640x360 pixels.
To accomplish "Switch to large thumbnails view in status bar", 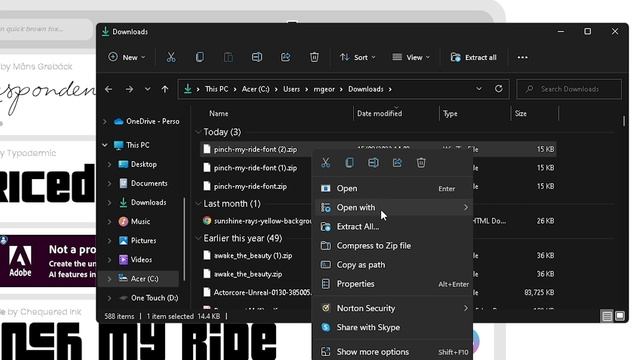I will [620, 316].
